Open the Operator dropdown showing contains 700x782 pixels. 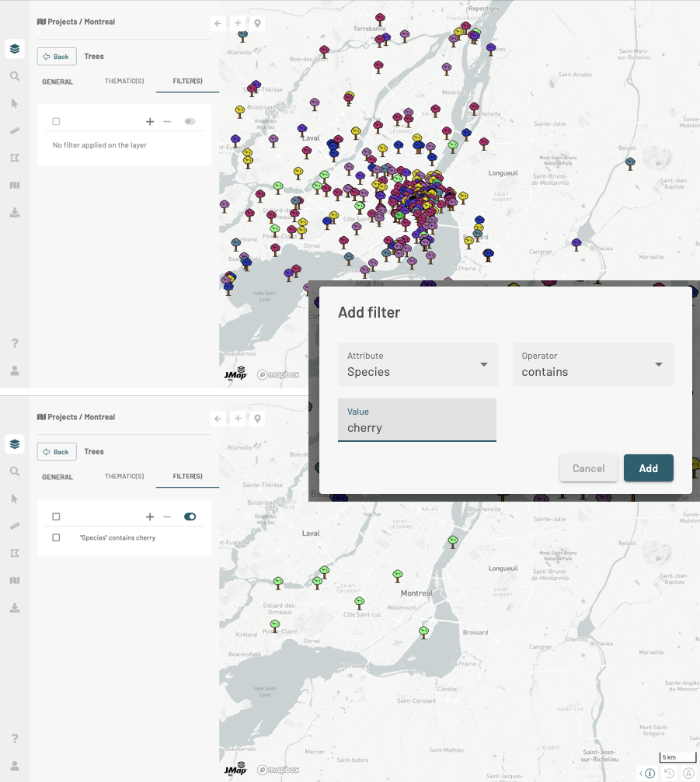592,364
